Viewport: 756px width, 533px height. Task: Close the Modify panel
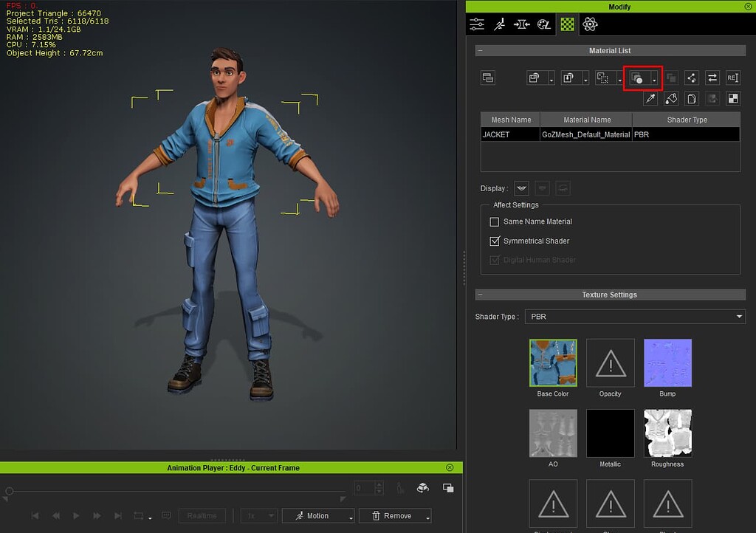click(748, 6)
